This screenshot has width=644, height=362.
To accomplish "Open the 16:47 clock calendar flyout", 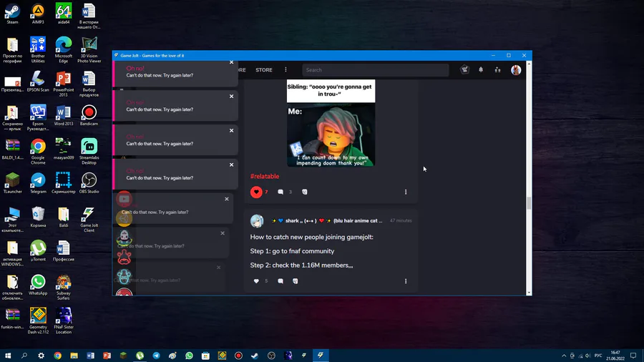I will click(615, 356).
